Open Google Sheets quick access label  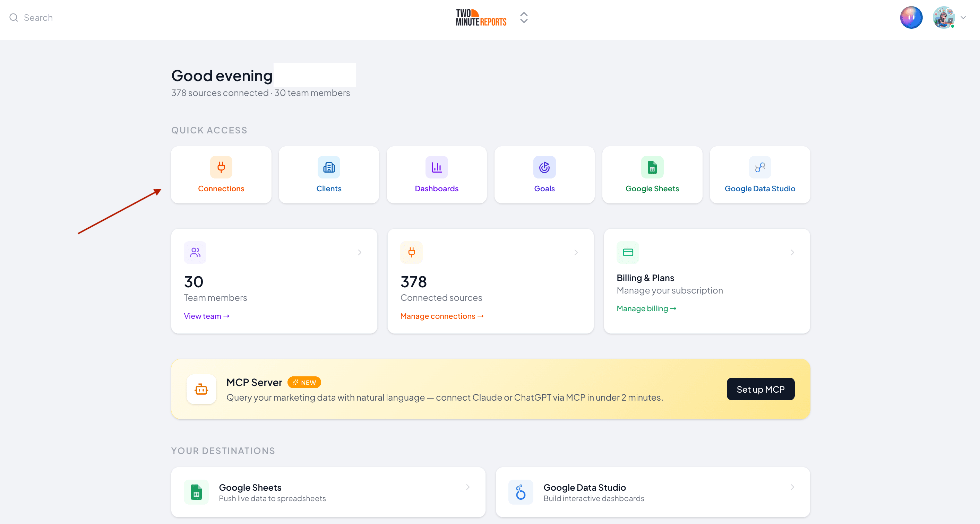pos(652,189)
